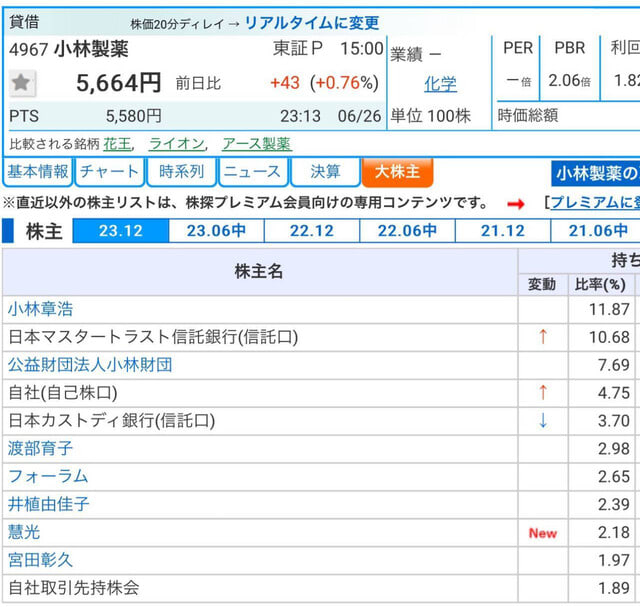The height and width of the screenshot is (607, 640).
Task: Switch to the チャート tab
Action: click(109, 171)
